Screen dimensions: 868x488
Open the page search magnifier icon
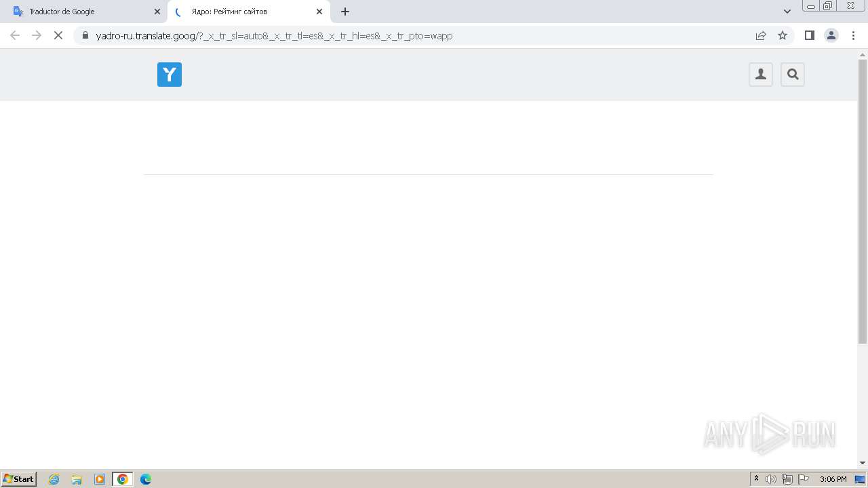click(x=793, y=75)
